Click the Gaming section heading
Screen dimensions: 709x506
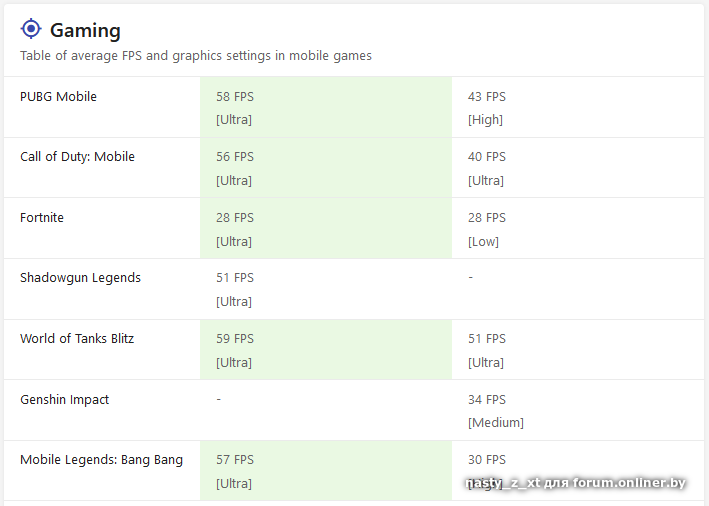[85, 30]
